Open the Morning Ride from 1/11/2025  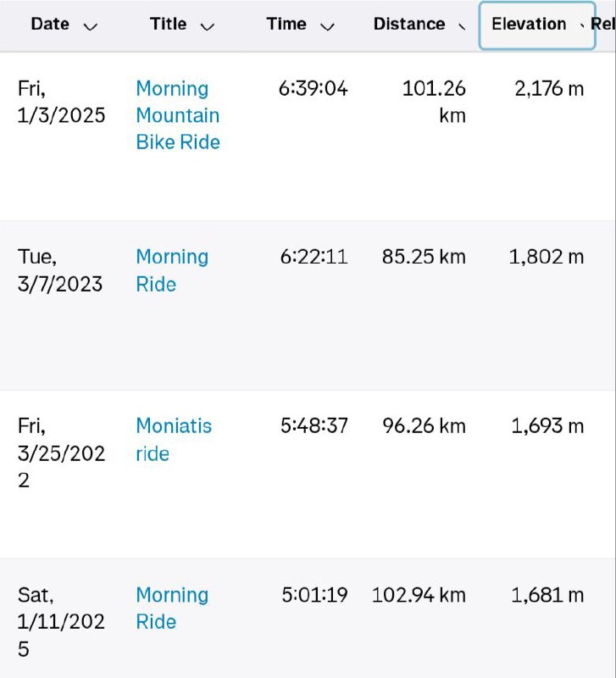click(x=172, y=608)
